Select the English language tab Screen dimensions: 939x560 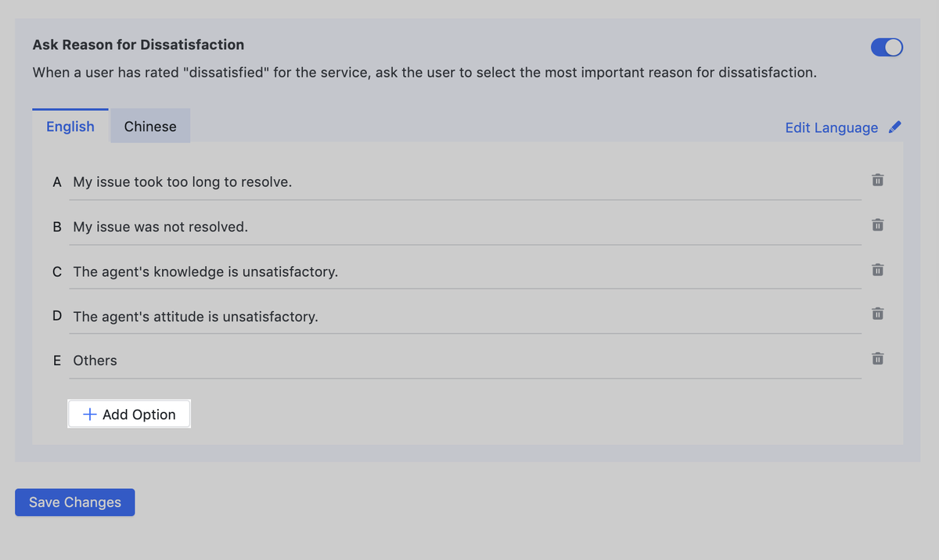(70, 127)
